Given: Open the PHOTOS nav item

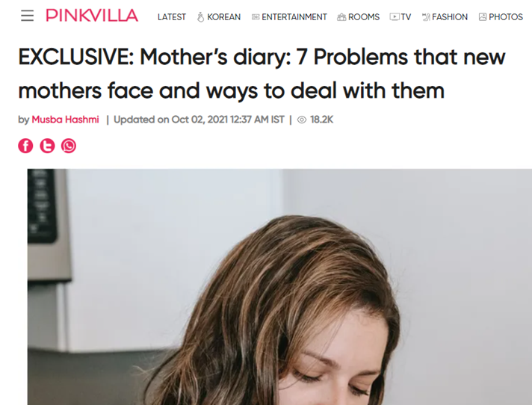Looking at the screenshot, I should click(x=506, y=17).
